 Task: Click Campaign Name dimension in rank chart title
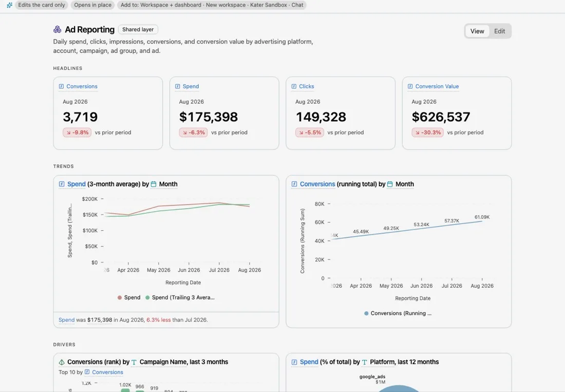point(163,362)
